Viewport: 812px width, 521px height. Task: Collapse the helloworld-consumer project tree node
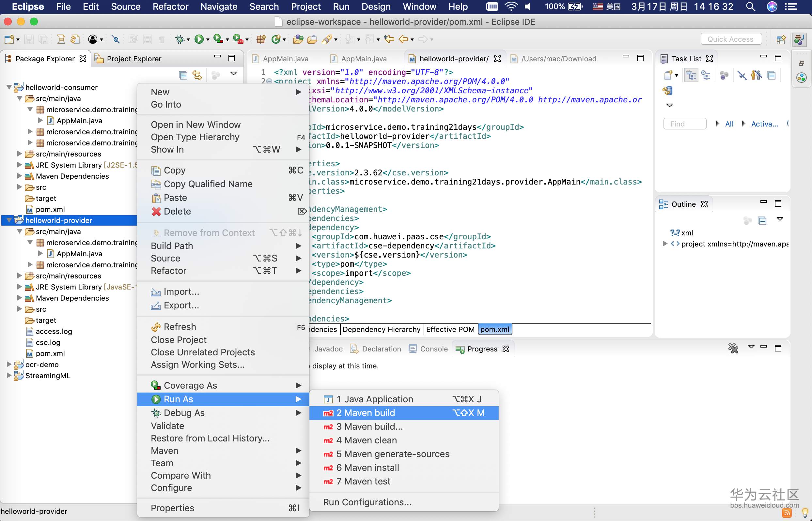(x=9, y=87)
